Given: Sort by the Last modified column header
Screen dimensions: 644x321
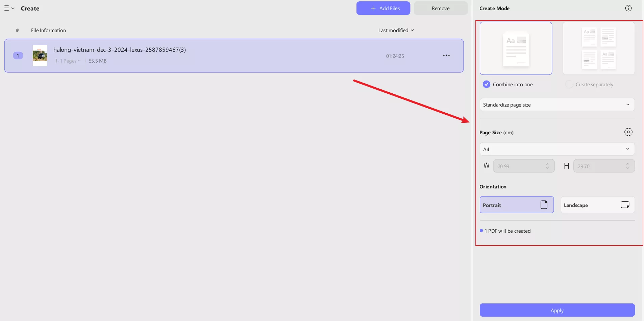Looking at the screenshot, I should (x=396, y=30).
